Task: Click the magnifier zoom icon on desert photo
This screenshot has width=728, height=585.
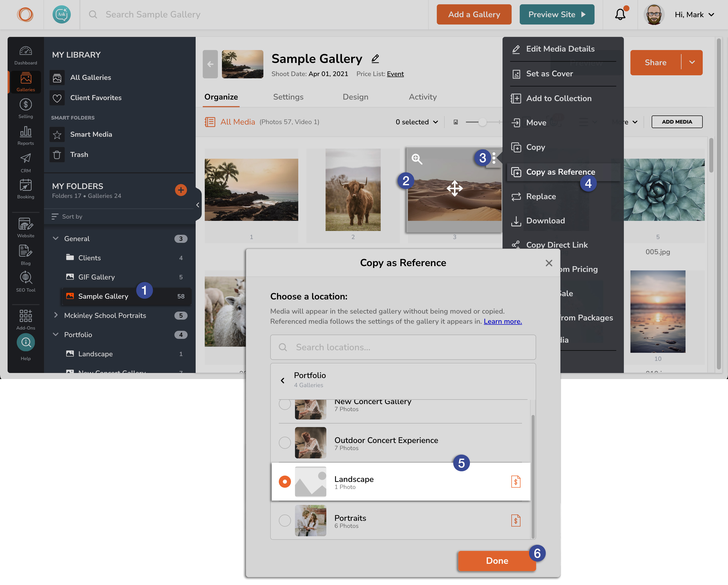Action: pos(417,159)
